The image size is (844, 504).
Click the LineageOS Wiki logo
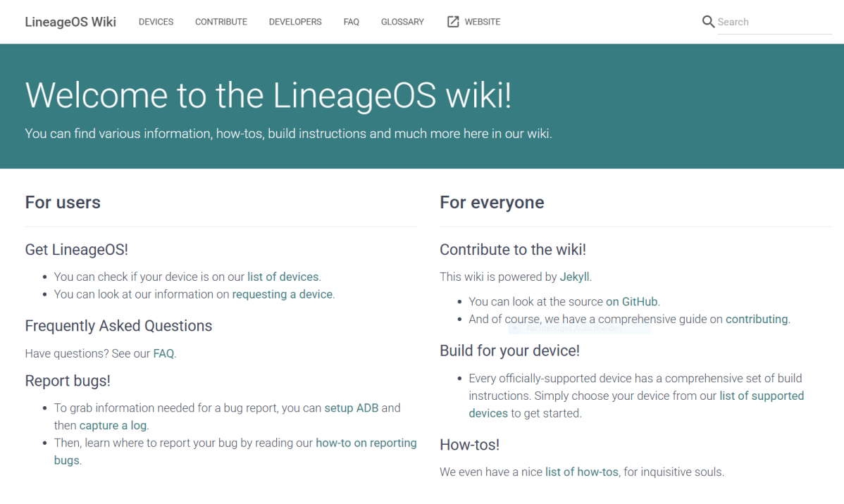[x=70, y=22]
